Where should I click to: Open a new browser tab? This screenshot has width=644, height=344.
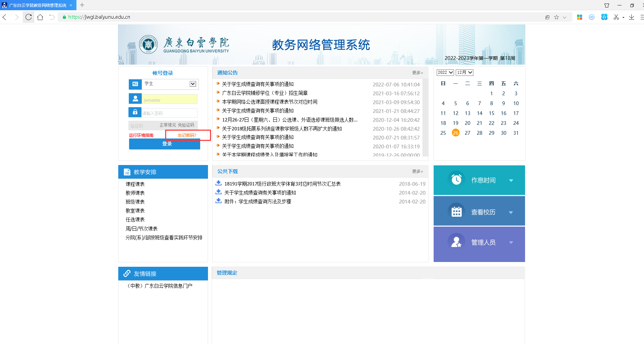coord(82,5)
